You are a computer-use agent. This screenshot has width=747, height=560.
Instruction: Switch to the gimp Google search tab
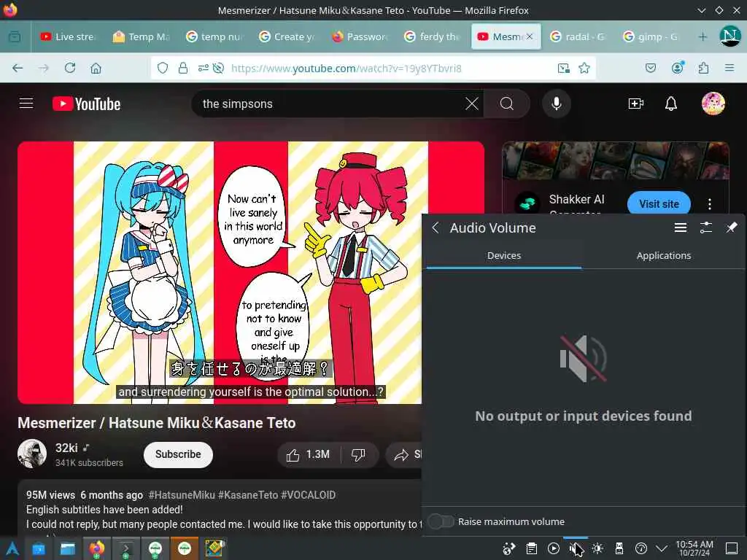(x=651, y=36)
